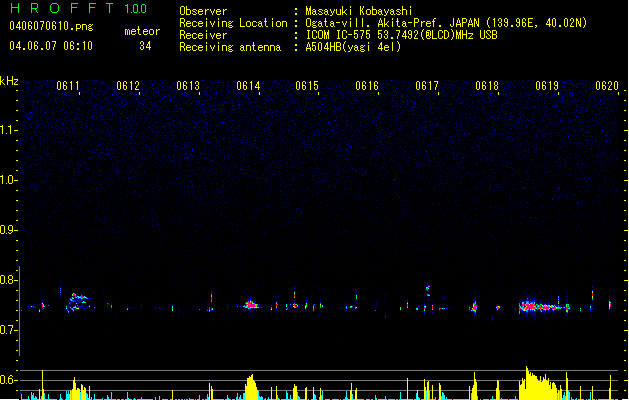Click the Observer label
Screen dimensions: 629x400
pyautogui.click(x=203, y=11)
